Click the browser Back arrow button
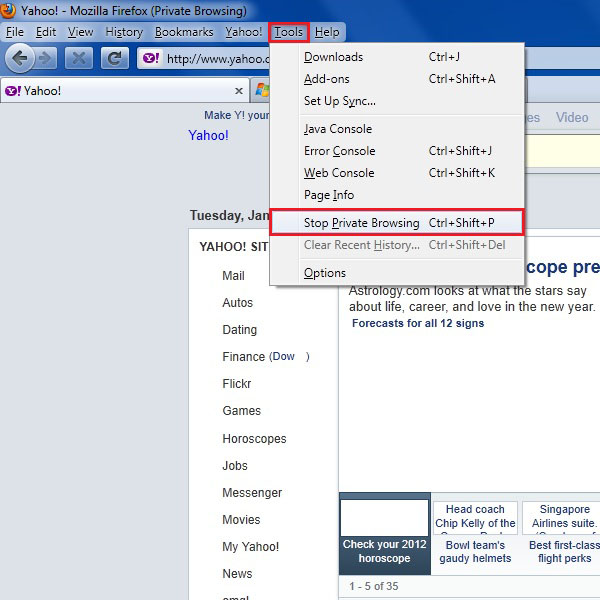Viewport: 600px width, 600px height. point(19,58)
